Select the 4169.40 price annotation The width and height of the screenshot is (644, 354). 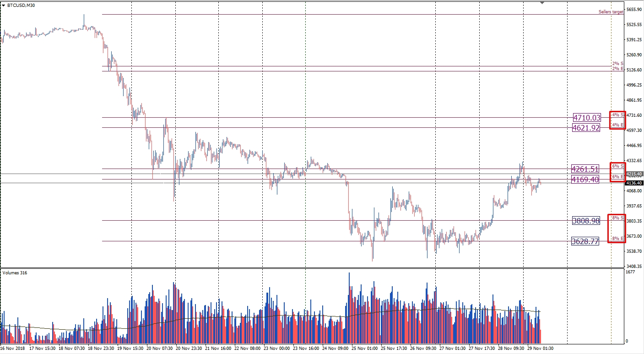[x=585, y=180]
